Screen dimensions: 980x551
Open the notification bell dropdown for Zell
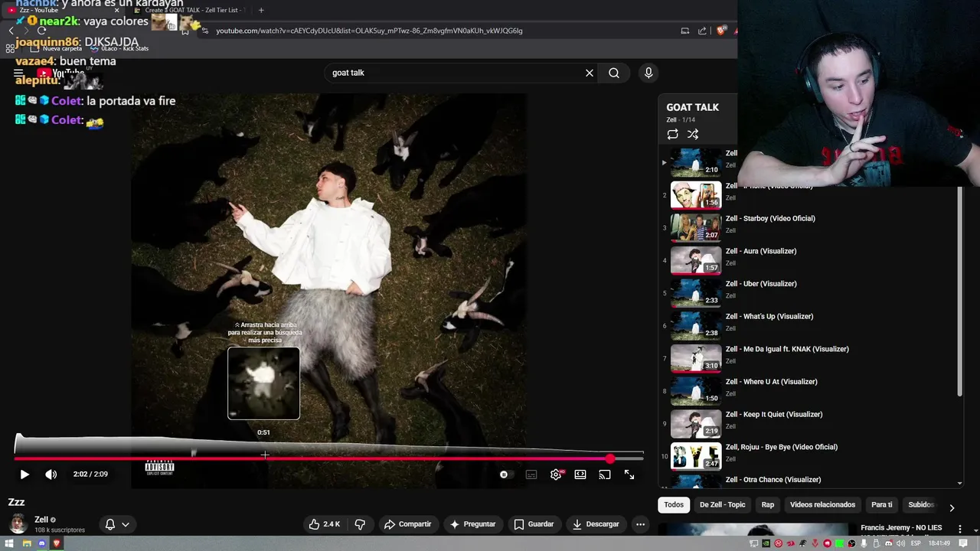tap(117, 524)
